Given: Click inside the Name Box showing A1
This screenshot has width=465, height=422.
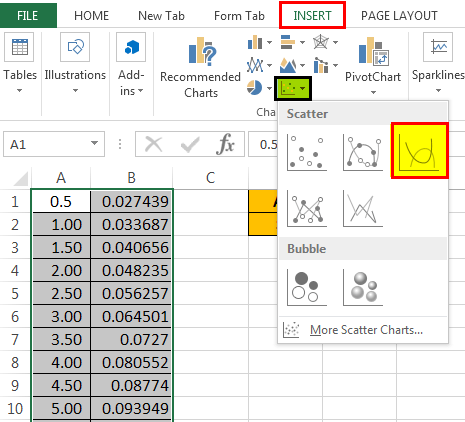Looking at the screenshot, I should (47, 145).
